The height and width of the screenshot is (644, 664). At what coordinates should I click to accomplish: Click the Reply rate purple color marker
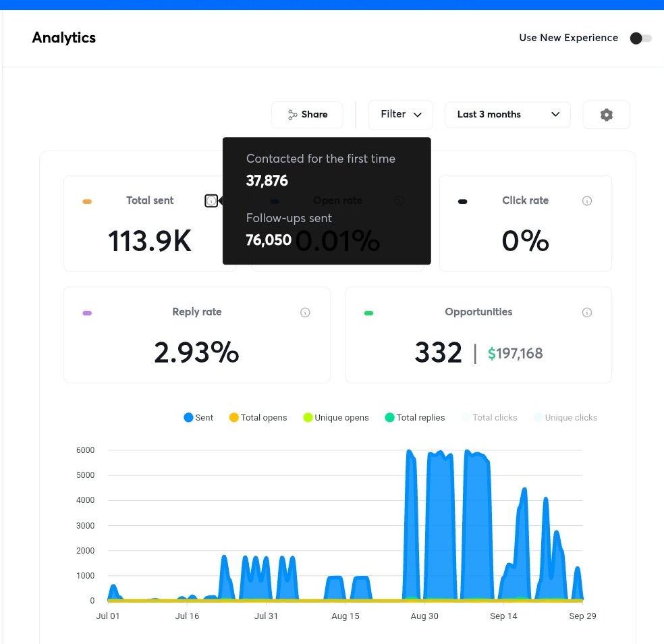click(87, 313)
